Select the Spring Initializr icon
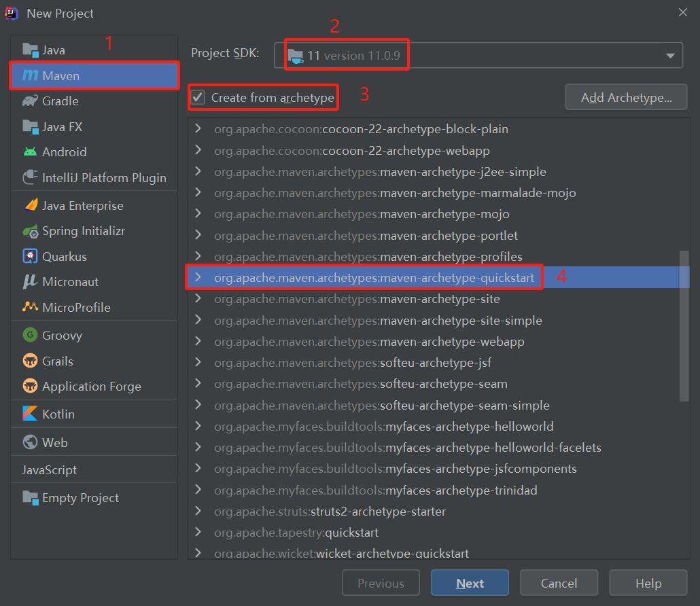This screenshot has width=700, height=606. coord(30,231)
